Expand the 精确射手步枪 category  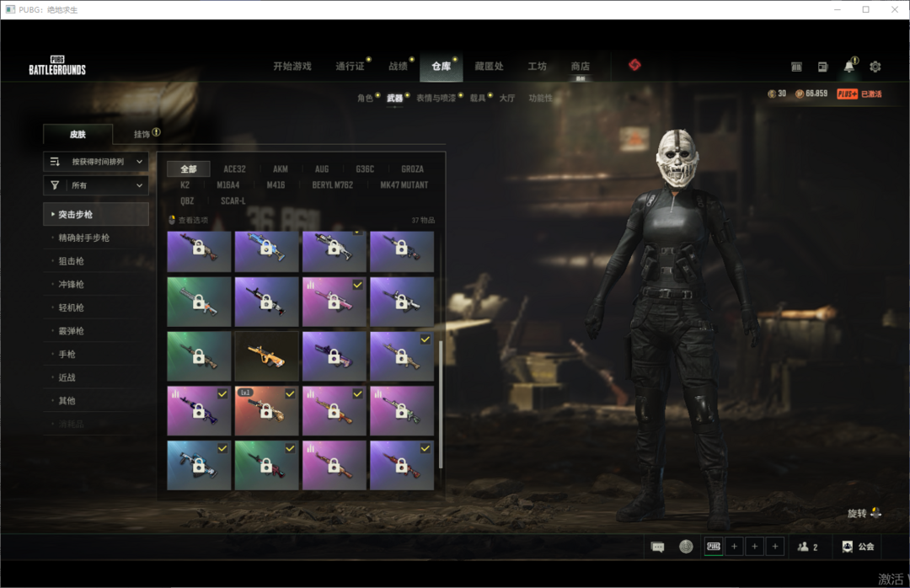(96, 238)
